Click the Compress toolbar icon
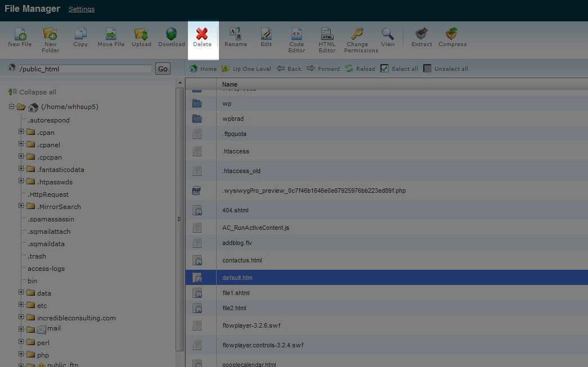 pyautogui.click(x=452, y=34)
